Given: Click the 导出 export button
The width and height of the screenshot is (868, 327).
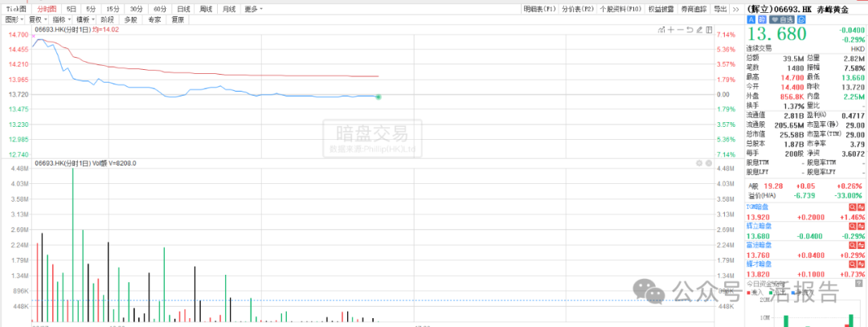Looking at the screenshot, I should coord(719,9).
